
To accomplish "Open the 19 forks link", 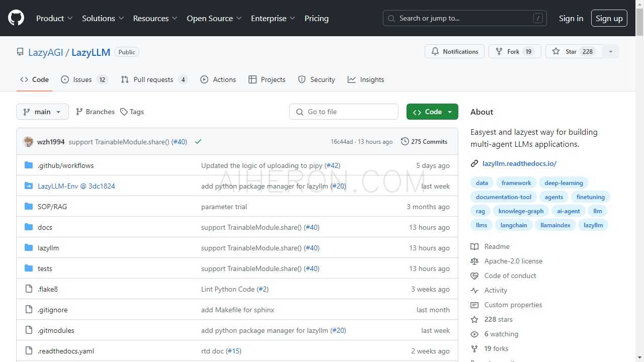I will tap(496, 348).
